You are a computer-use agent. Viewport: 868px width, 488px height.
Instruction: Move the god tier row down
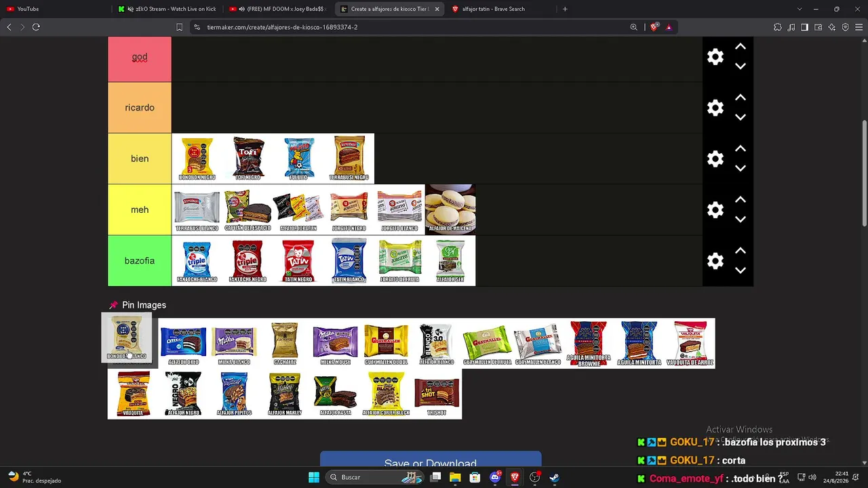741,66
